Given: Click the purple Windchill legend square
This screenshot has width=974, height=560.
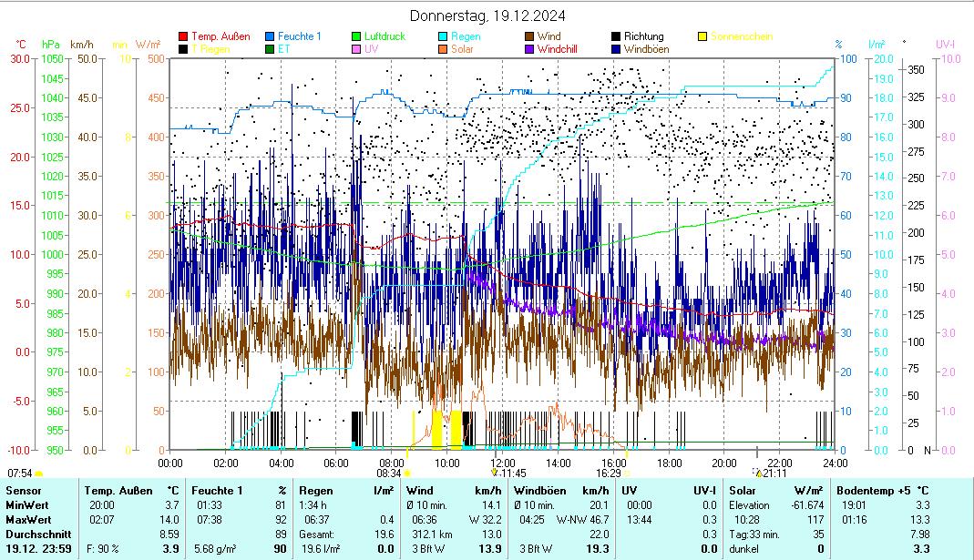Looking at the screenshot, I should [x=529, y=48].
